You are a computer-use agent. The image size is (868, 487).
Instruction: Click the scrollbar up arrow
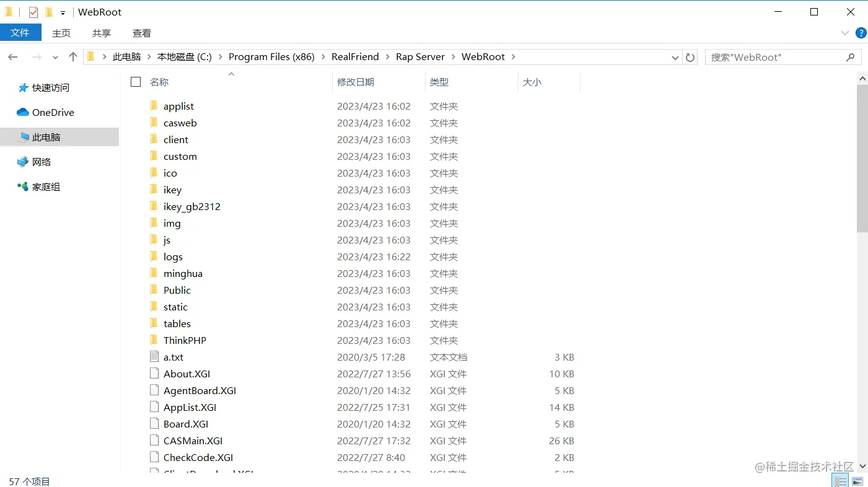tap(862, 77)
